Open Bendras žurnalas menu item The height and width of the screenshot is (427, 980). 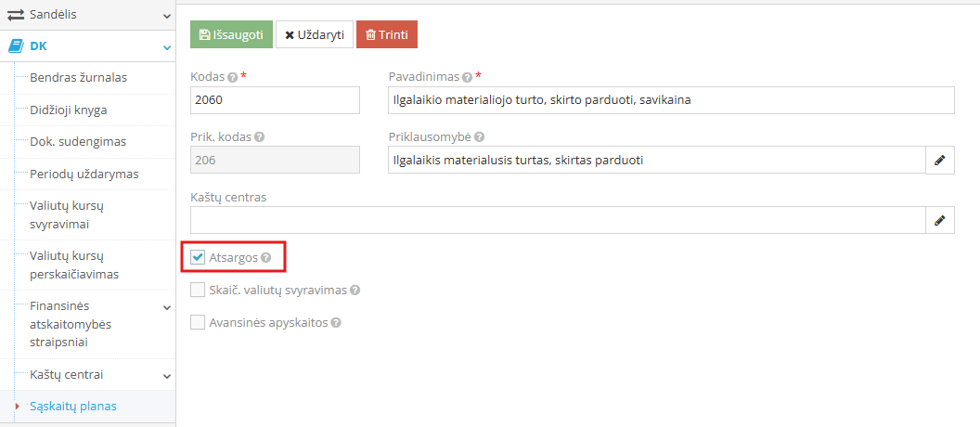pos(79,78)
